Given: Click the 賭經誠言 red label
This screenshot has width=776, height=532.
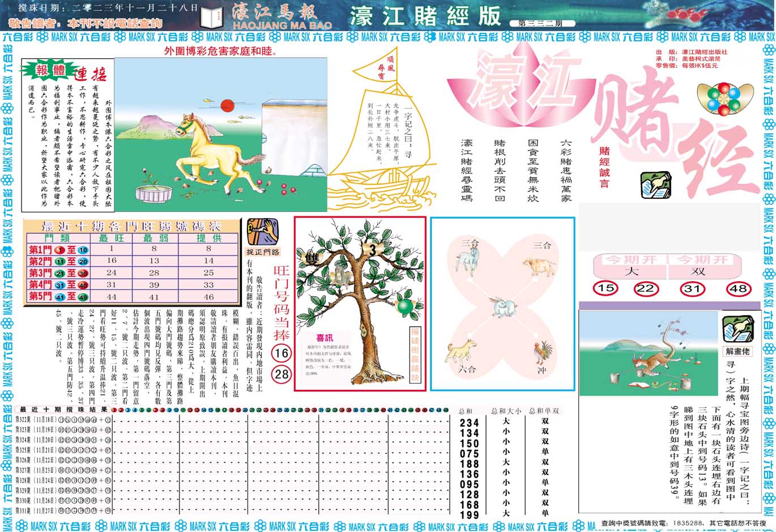Looking at the screenshot, I should point(605,168).
